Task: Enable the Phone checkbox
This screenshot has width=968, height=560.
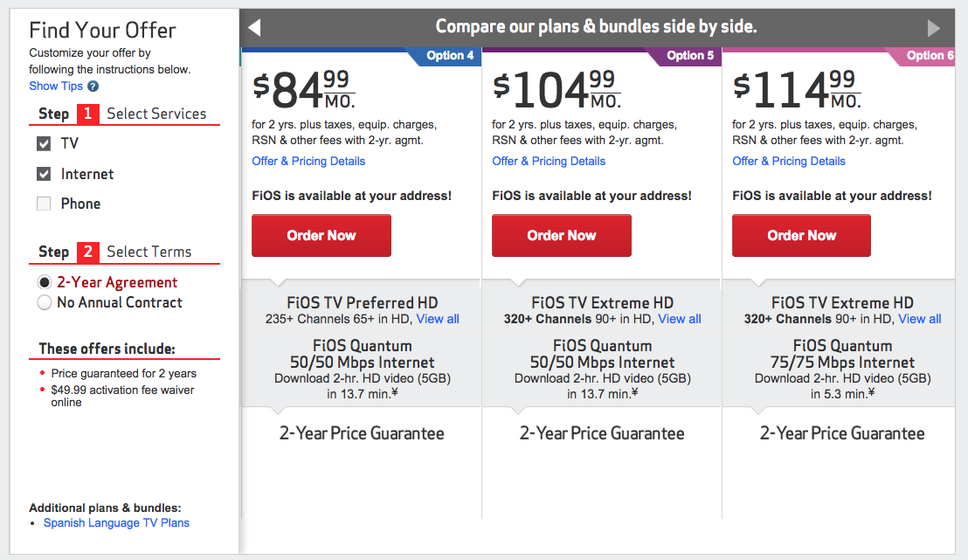Action: (x=44, y=203)
